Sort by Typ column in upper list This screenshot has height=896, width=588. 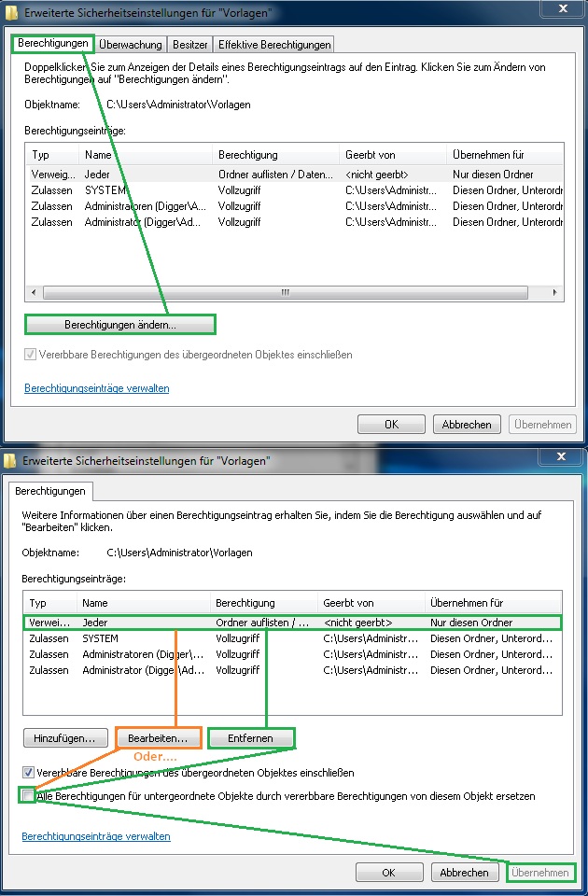(52, 155)
